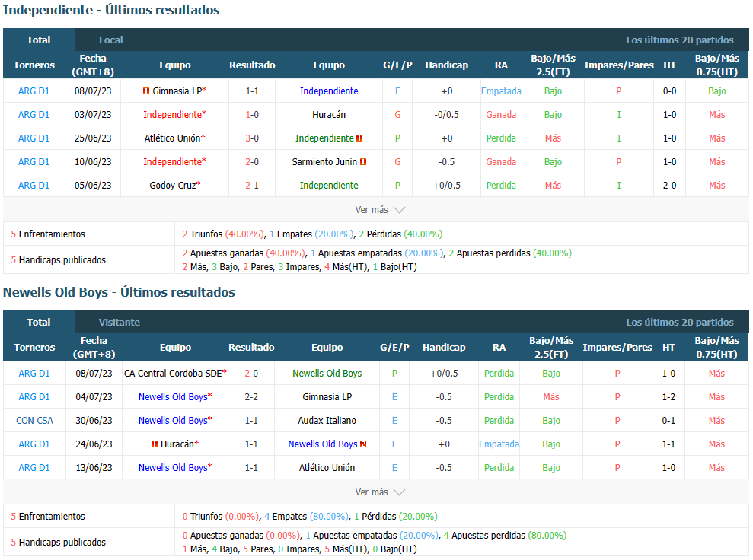Open Los últimos 20 partidos selector for Independiente
This screenshot has height=560, width=753.
point(679,40)
